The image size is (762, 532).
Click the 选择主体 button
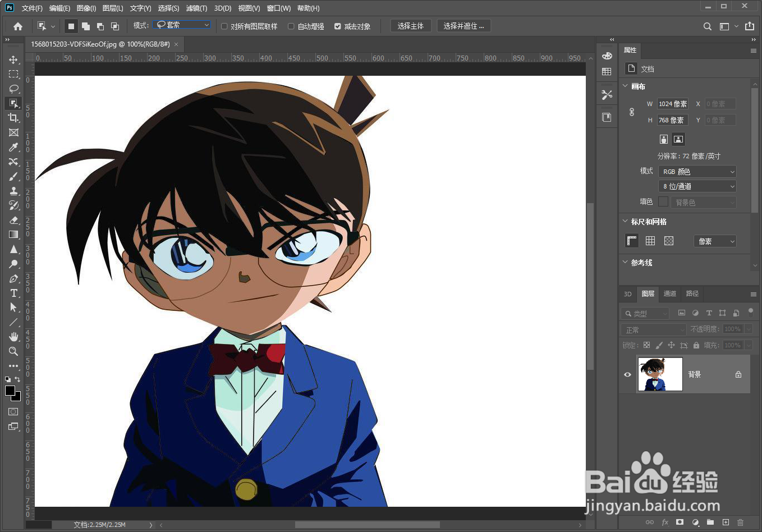(410, 26)
